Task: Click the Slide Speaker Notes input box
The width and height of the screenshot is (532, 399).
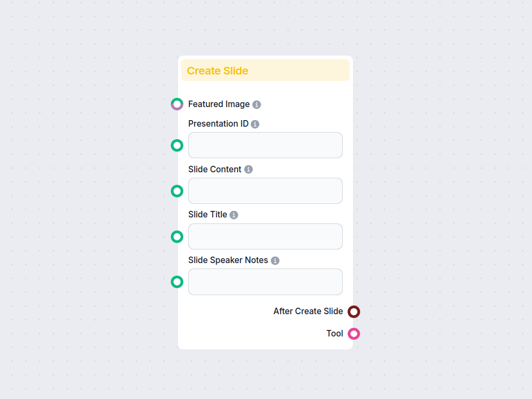Action: click(x=265, y=282)
